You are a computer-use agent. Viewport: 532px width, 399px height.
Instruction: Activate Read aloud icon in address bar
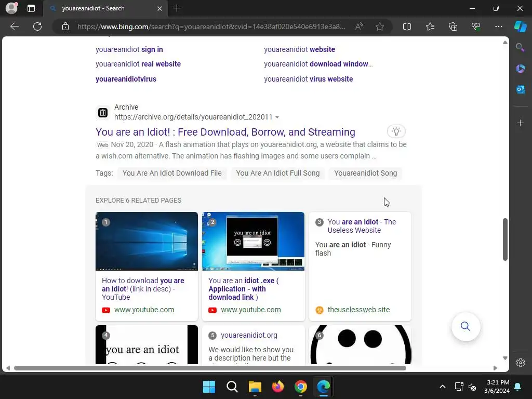point(359,26)
